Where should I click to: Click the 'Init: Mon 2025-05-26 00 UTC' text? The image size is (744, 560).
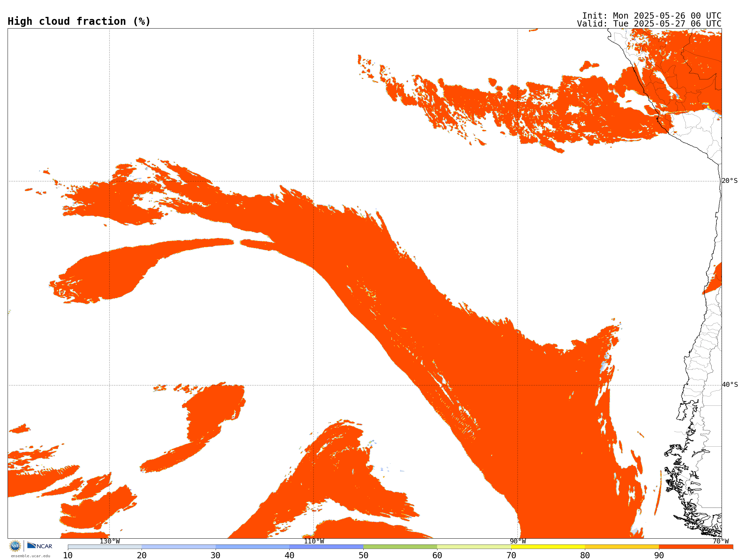652,16
